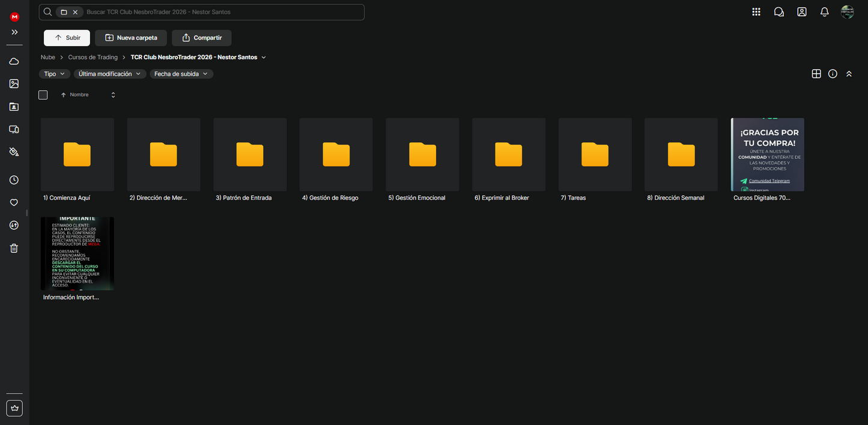Open the Rubbish bin icon
The height and width of the screenshot is (425, 868).
point(14,249)
